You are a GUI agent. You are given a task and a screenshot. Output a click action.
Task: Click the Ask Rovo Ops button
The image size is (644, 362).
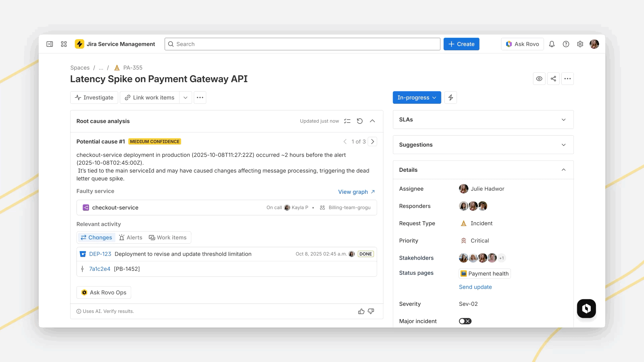point(104,292)
